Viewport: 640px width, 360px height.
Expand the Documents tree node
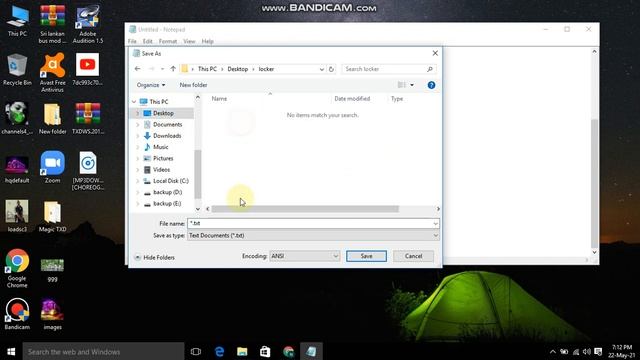click(x=138, y=124)
